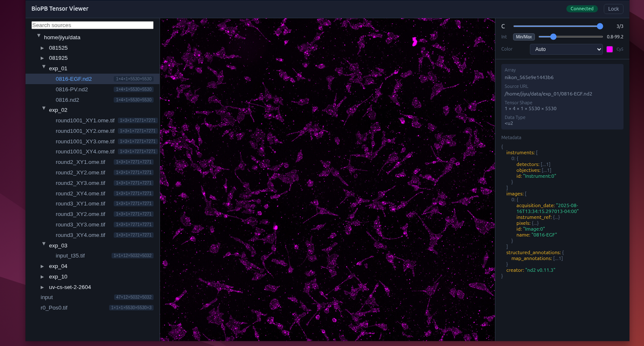
Task: Select the 0816-PV.nd2 file
Action: click(93, 89)
